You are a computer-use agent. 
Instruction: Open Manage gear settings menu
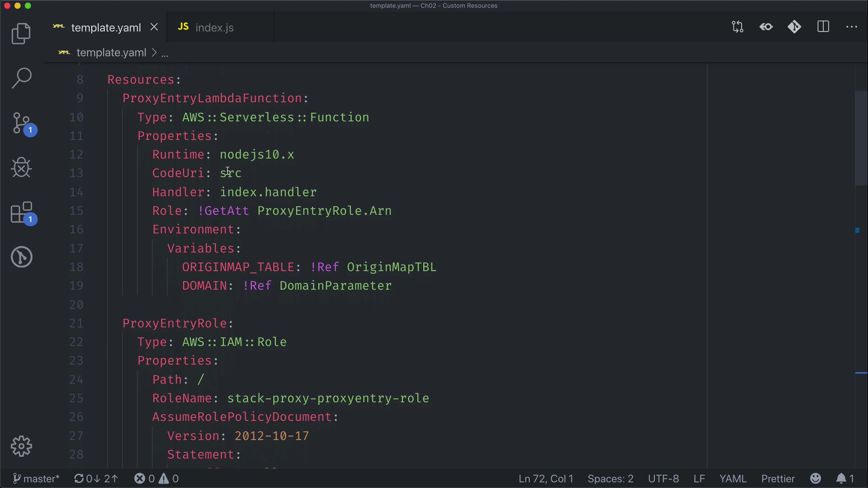21,446
